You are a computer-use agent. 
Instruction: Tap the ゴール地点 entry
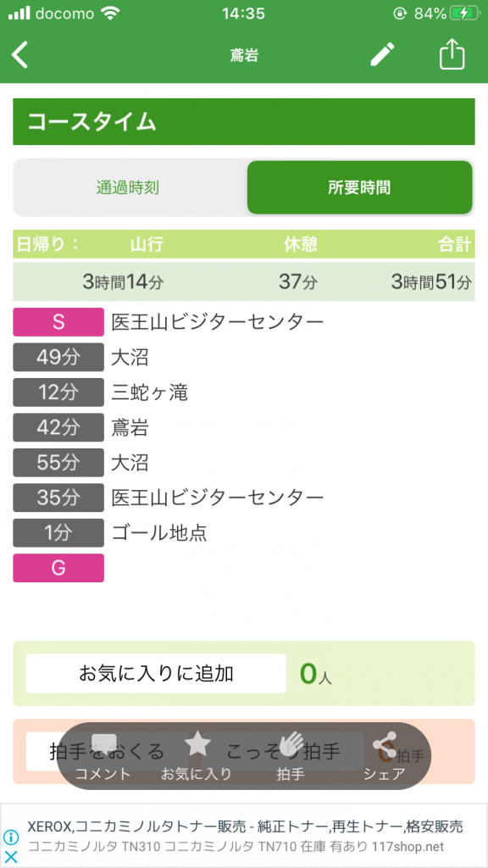tap(158, 532)
